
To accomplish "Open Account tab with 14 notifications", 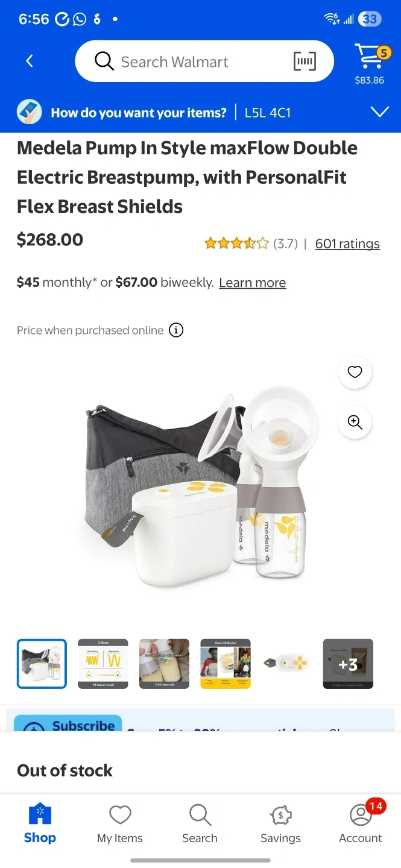I will 361,823.
